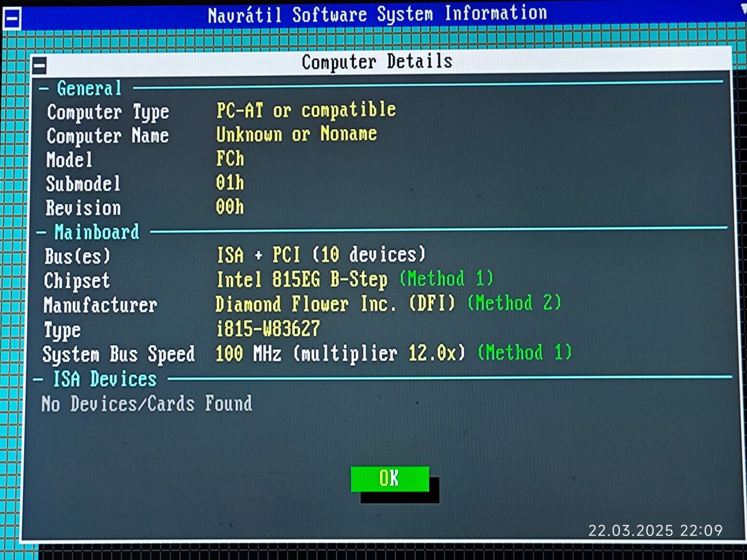Viewport: 747px width, 560px height.
Task: Click the value Unknown or Noname
Action: pyautogui.click(x=296, y=134)
